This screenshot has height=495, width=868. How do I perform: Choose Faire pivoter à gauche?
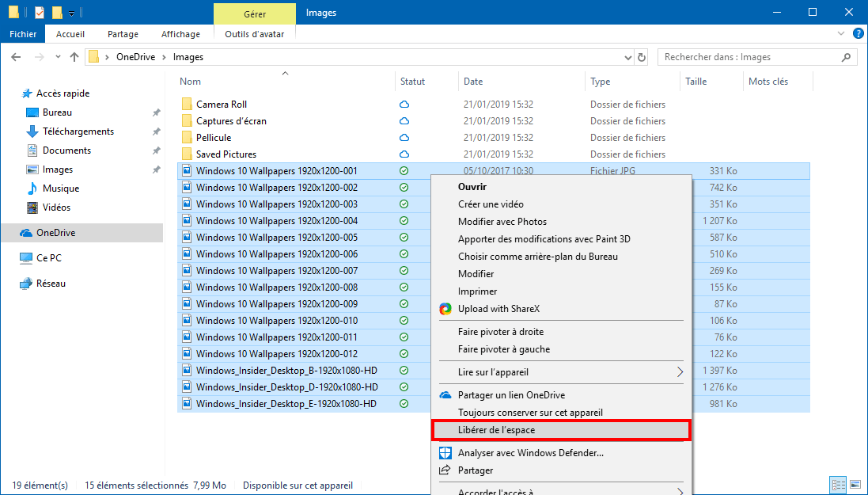click(x=504, y=349)
